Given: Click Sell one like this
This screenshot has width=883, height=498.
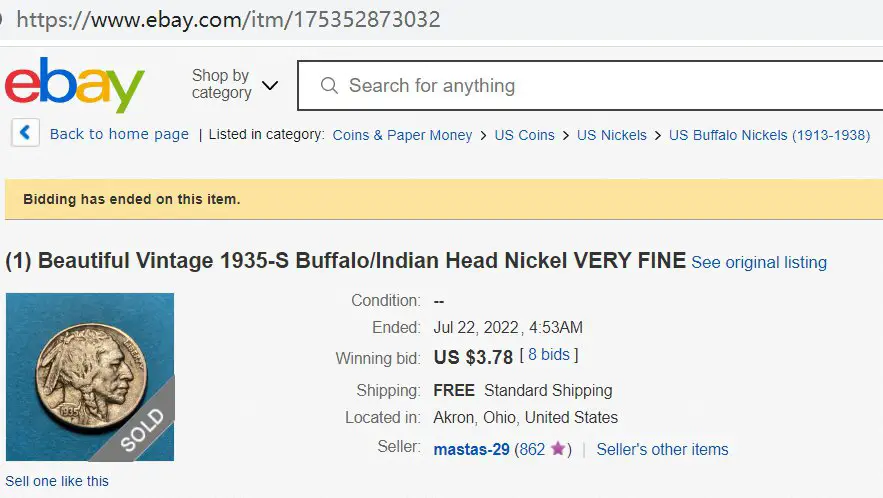Looking at the screenshot, I should coord(57,481).
